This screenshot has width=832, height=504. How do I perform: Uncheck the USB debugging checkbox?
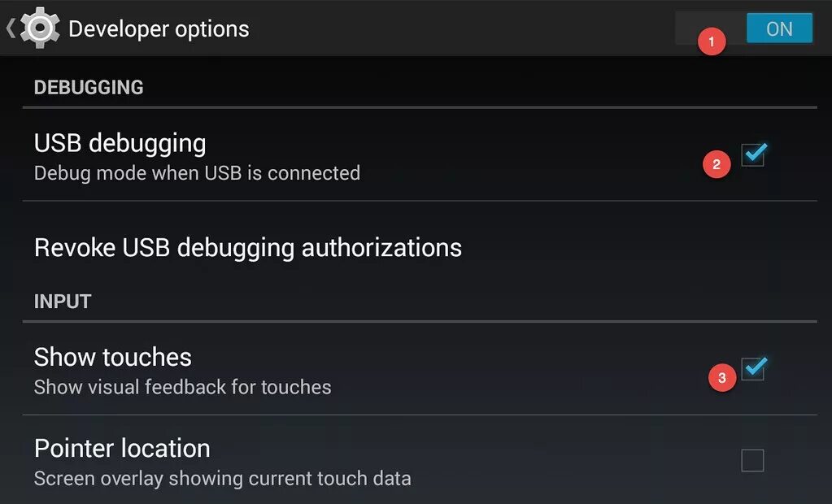(753, 154)
